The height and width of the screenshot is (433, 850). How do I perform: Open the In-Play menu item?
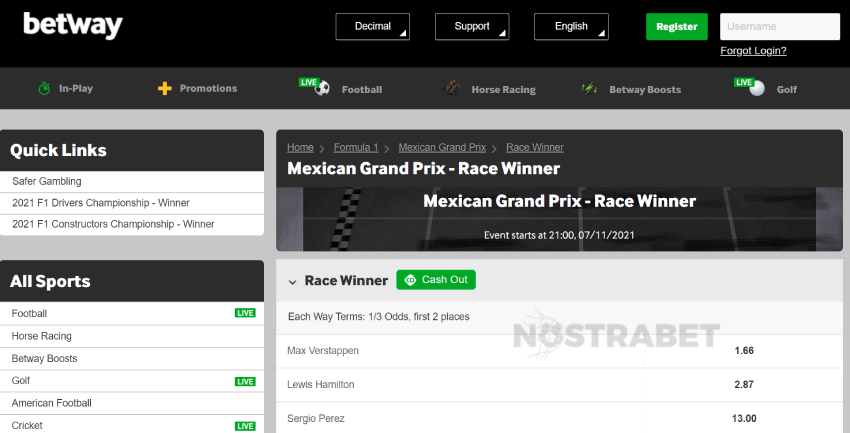click(66, 88)
